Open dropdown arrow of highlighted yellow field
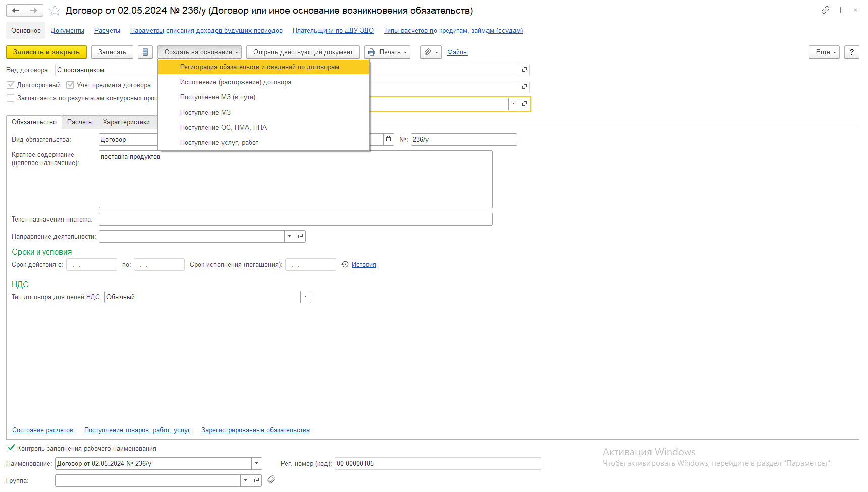This screenshot has width=868, height=492. coord(513,104)
